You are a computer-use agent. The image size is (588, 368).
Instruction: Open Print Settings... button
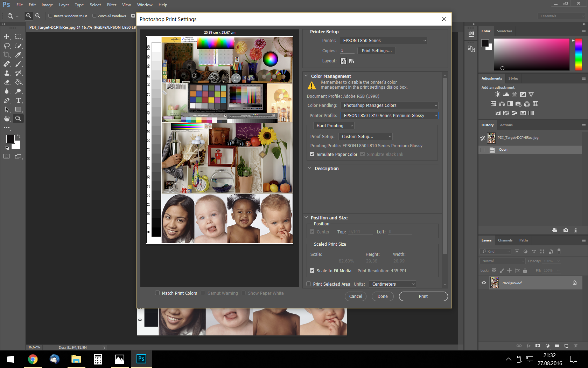pos(377,51)
